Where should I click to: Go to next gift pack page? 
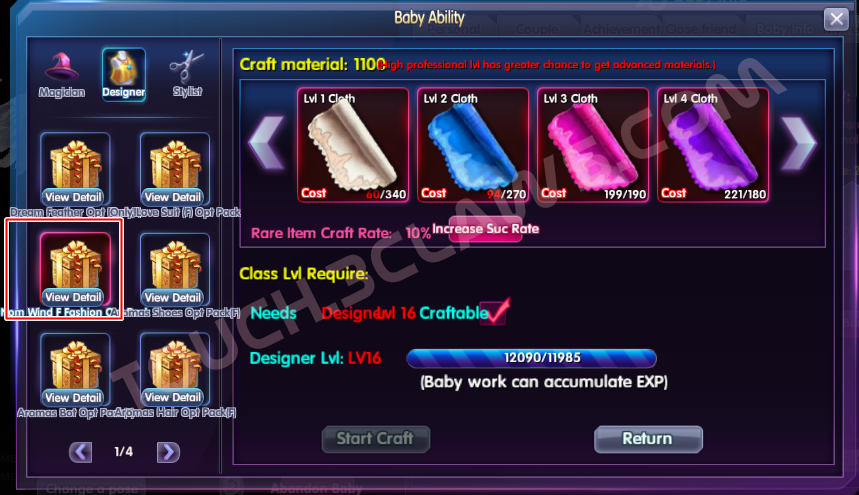click(168, 452)
